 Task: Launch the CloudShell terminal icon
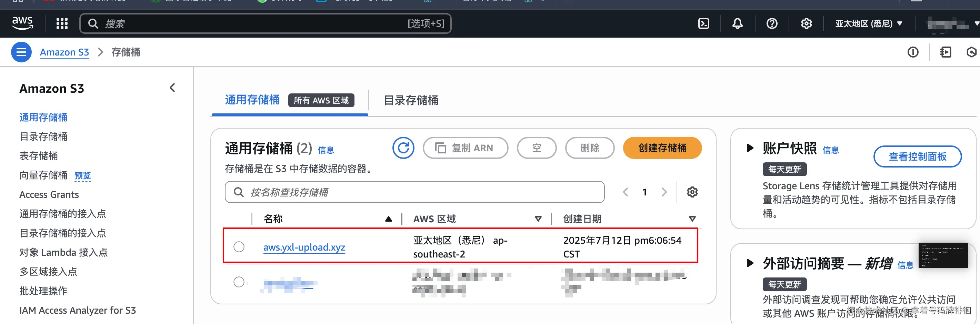(703, 23)
